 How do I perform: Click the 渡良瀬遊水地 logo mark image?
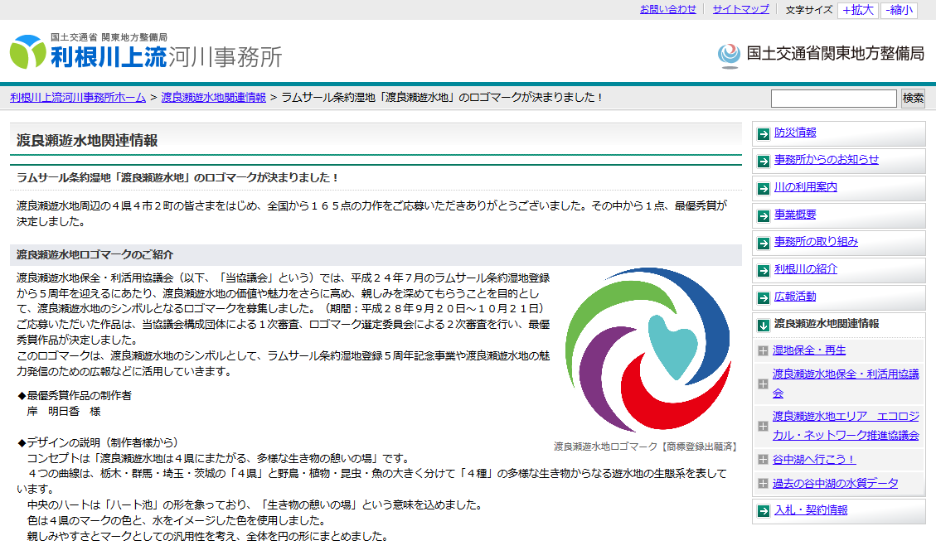click(x=647, y=349)
